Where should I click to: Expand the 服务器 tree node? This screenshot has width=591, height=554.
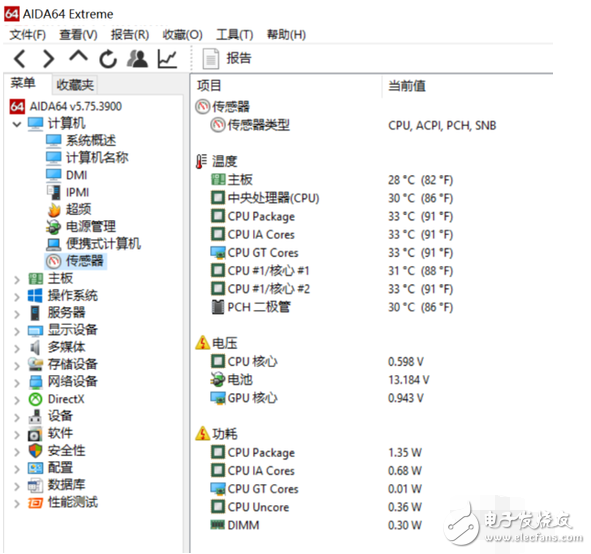17,314
